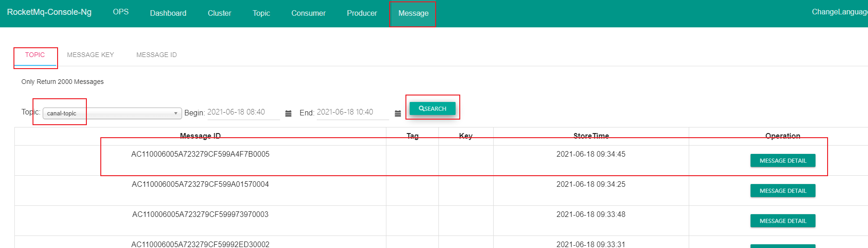Click the Search button

[432, 108]
